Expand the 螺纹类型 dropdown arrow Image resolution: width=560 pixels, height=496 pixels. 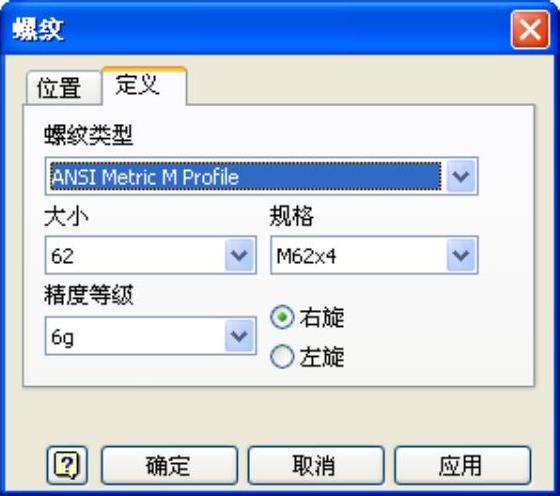(461, 176)
